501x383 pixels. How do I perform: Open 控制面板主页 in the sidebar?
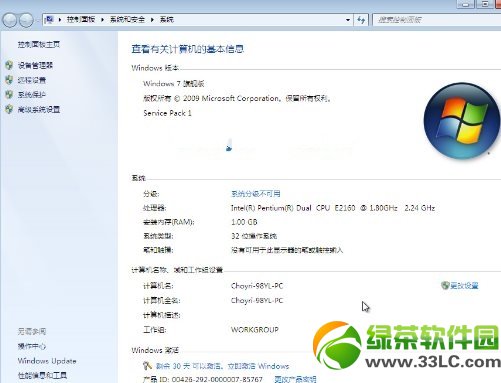(39, 44)
